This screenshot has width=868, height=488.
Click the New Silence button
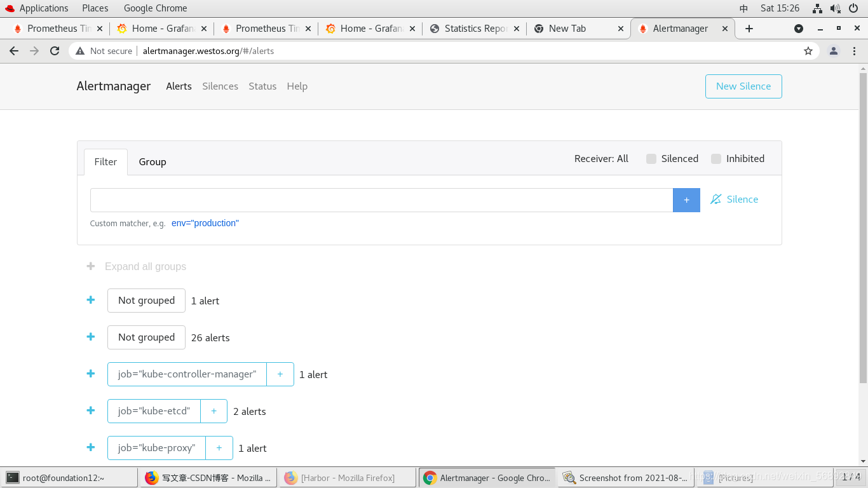coord(743,86)
